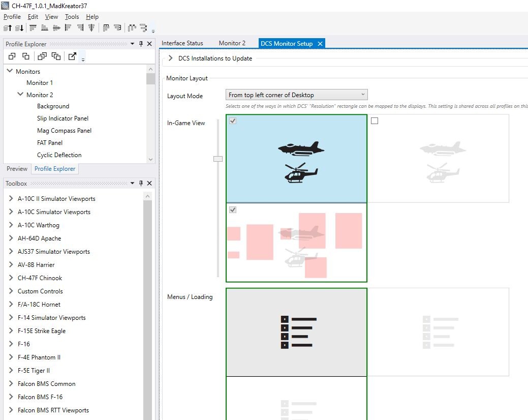Click the first main-toolbar icon with up arrow

[8, 28]
